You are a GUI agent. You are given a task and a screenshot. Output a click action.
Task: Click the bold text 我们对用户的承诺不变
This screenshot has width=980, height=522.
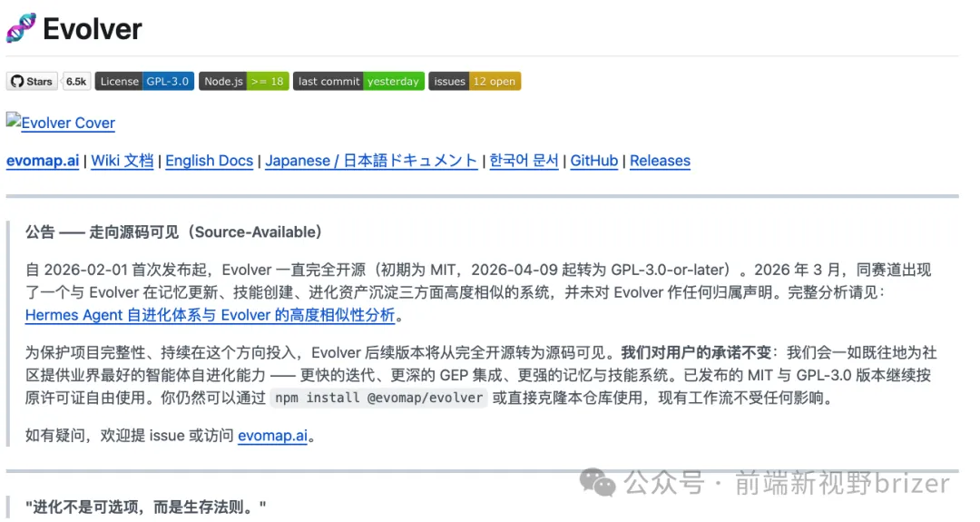pyautogui.click(x=696, y=352)
